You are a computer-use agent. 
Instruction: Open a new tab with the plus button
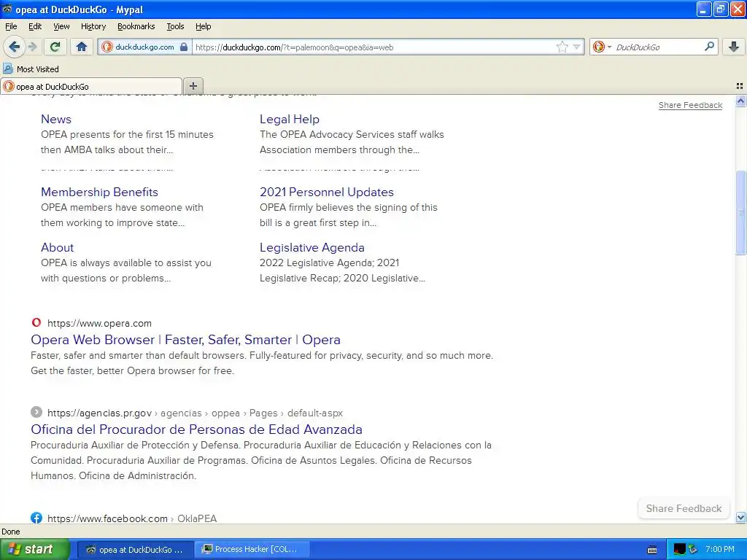pyautogui.click(x=193, y=86)
